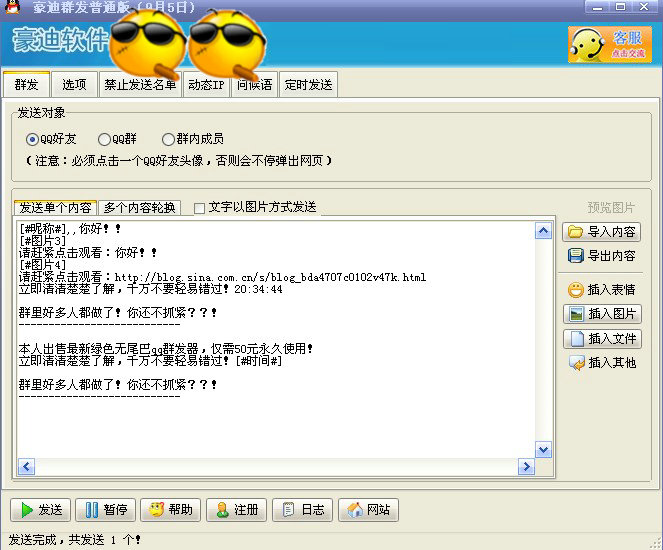Open 插入表情 smiley emoticon picker

click(x=601, y=290)
